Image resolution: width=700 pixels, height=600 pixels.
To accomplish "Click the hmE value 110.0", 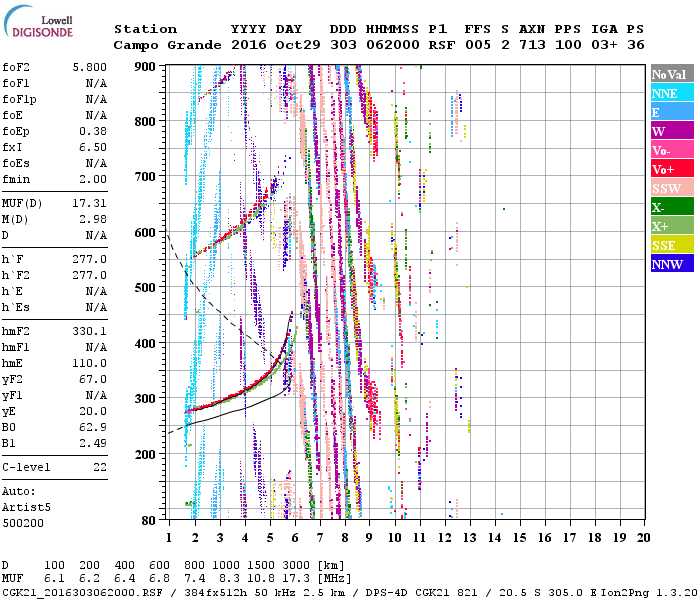I will tap(89, 363).
